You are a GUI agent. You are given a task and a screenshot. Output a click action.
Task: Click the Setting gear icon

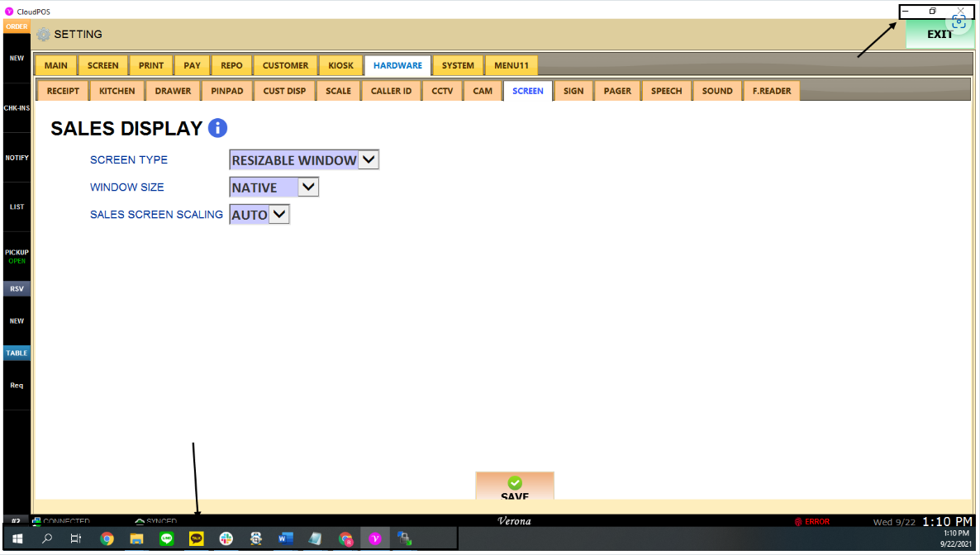[x=43, y=35]
